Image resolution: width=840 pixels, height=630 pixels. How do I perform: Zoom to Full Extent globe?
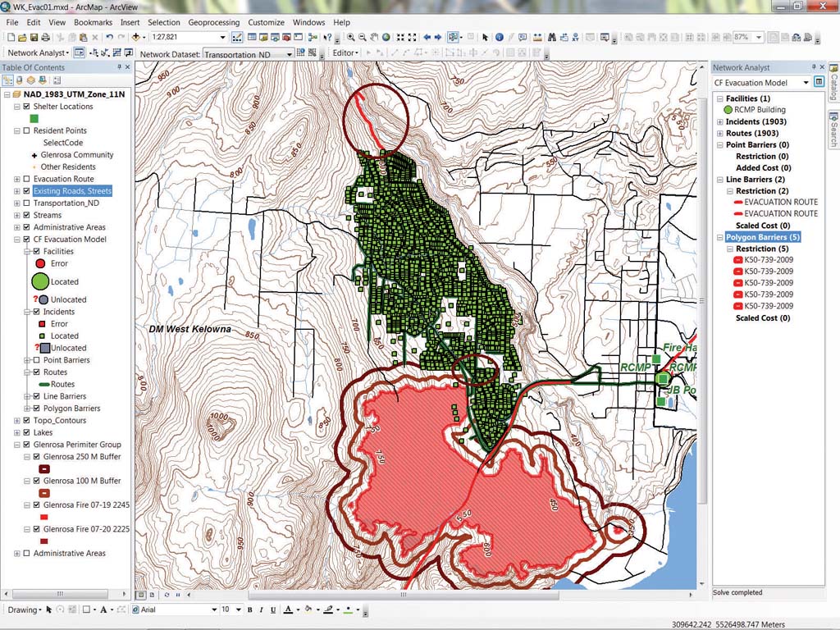[386, 38]
